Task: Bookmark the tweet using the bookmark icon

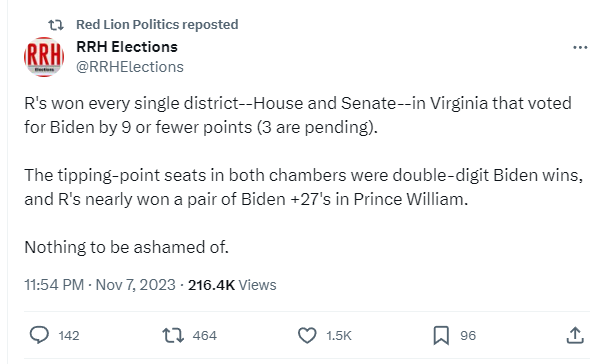Action: click(x=441, y=335)
